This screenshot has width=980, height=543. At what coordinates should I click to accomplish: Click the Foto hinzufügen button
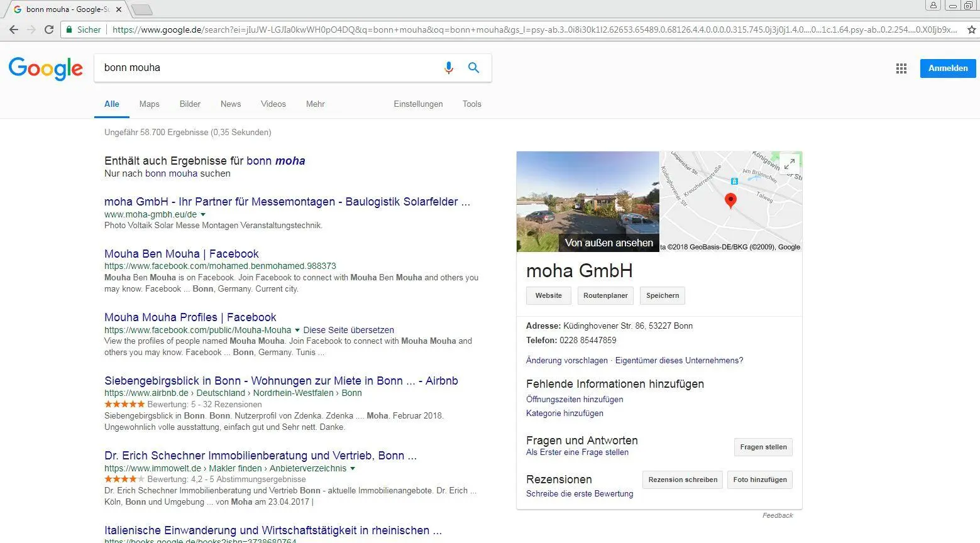click(x=760, y=480)
